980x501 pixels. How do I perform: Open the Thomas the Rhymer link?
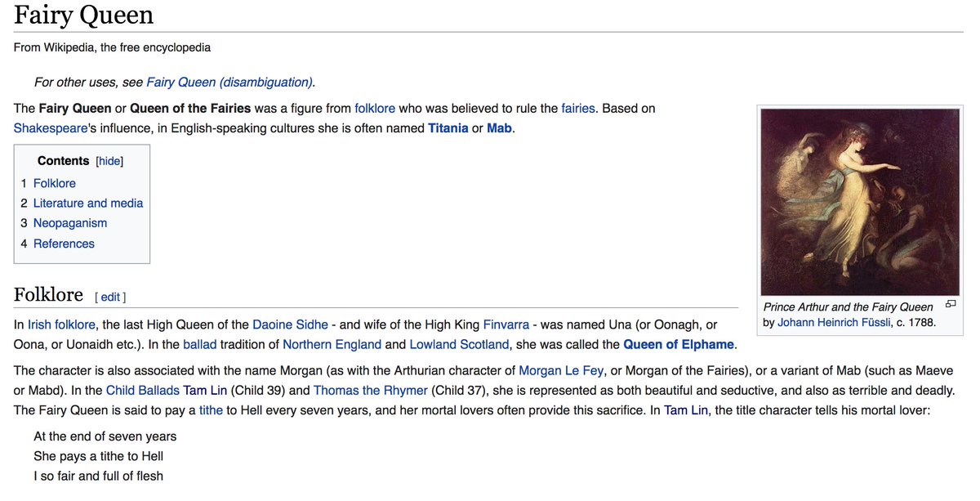pos(370,391)
